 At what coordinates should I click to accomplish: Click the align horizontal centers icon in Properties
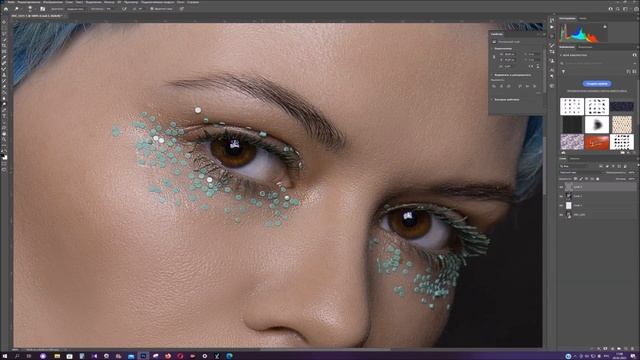[x=501, y=86]
